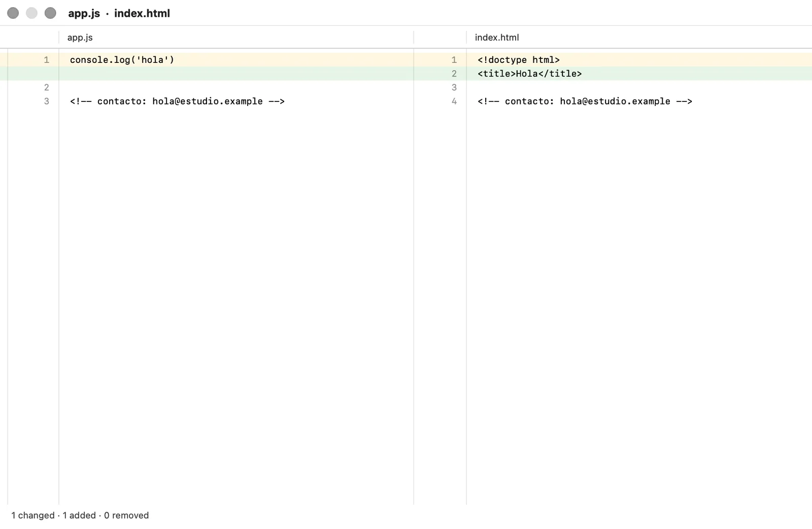This screenshot has width=812, height=529.
Task: Click line number 2 in the app.js gutter
Action: coord(47,87)
